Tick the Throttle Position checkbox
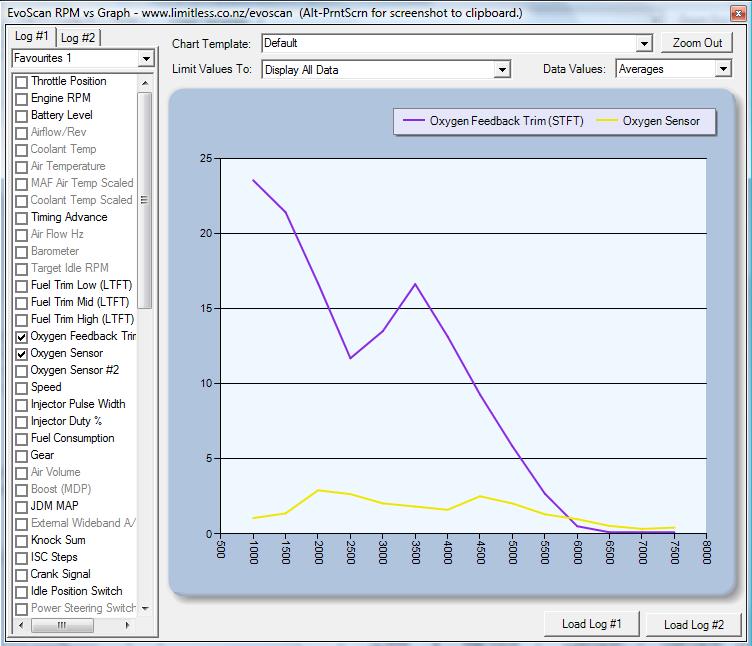 click(x=21, y=82)
